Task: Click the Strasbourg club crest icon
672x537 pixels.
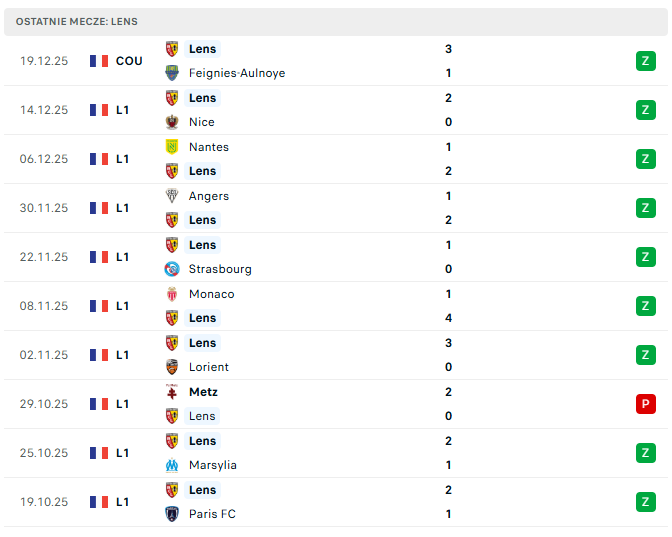Action: (x=172, y=269)
